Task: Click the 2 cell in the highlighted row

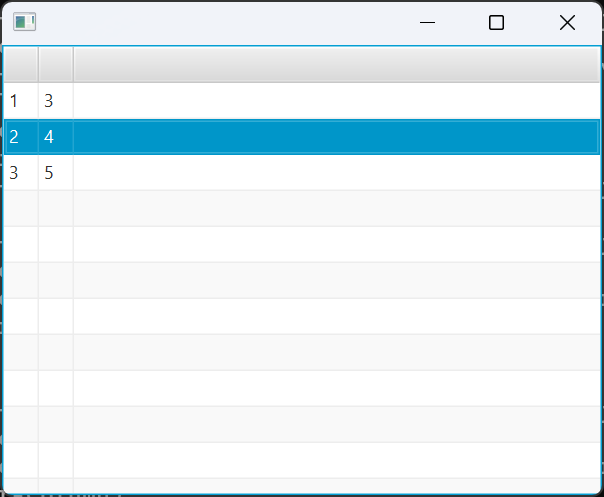Action: pos(14,137)
